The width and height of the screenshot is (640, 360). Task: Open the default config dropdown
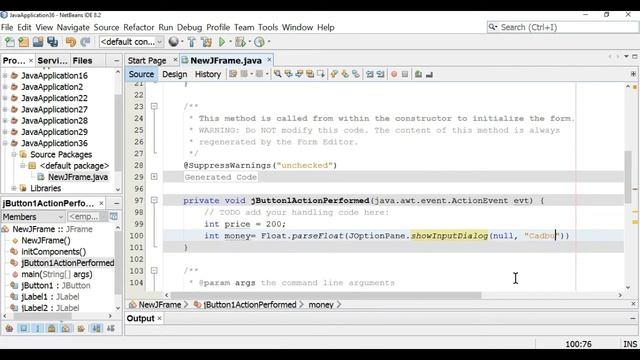131,42
